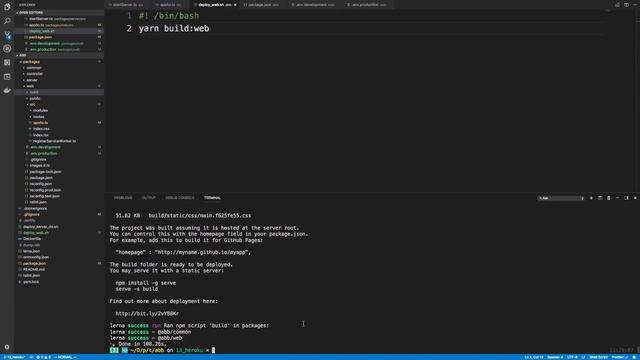Click the notifications bell in status bar
The height and width of the screenshot is (360, 640).
tap(634, 357)
